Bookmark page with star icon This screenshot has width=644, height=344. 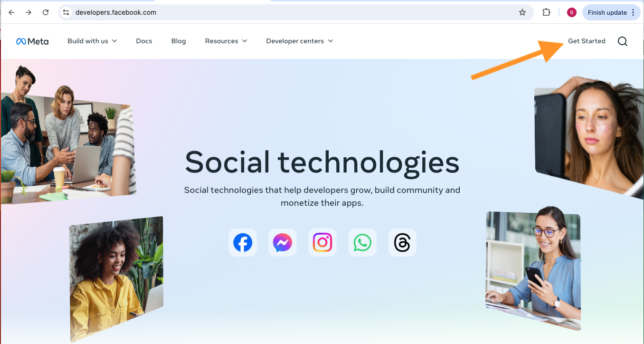(522, 12)
